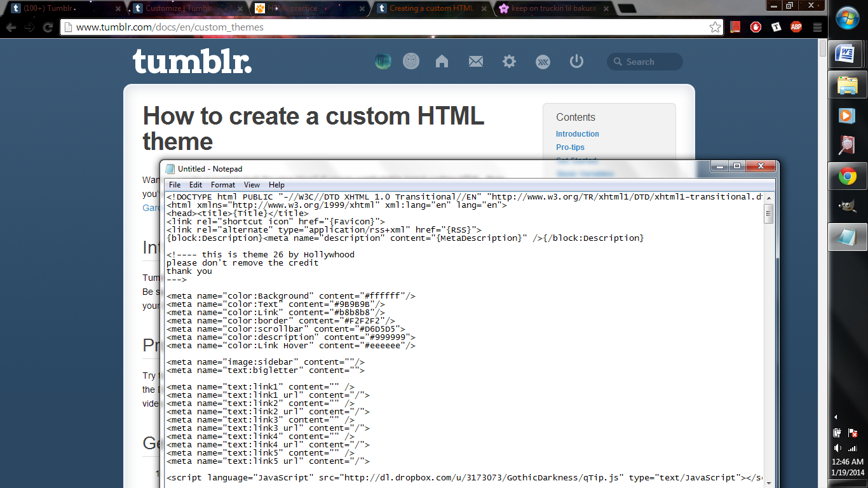This screenshot has height=488, width=868.
Task: Click the "How to create a custom HTML theme" heading
Action: point(314,128)
